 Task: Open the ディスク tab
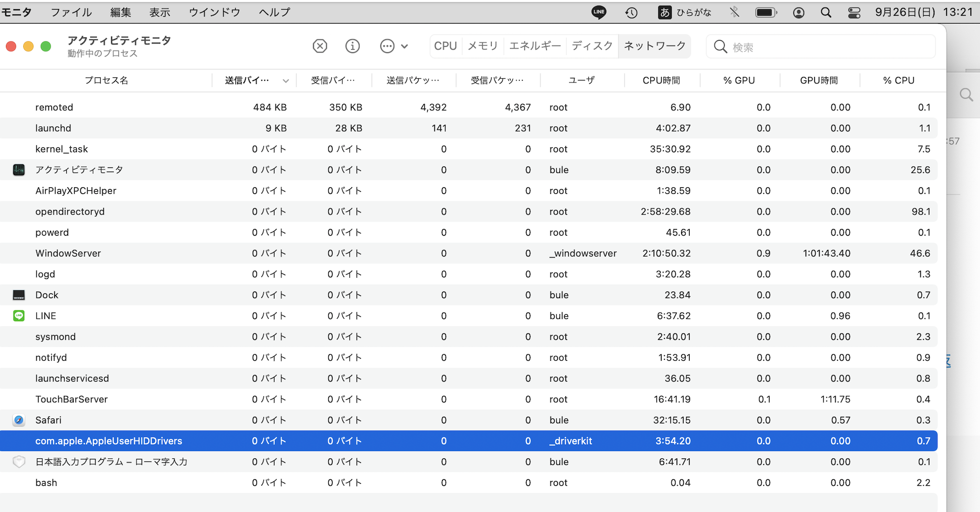[x=592, y=46]
